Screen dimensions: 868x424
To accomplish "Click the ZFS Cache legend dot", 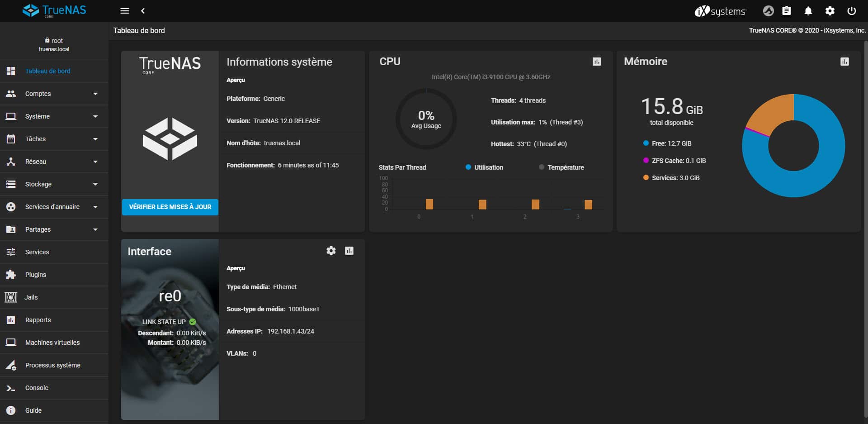I will pyautogui.click(x=646, y=160).
